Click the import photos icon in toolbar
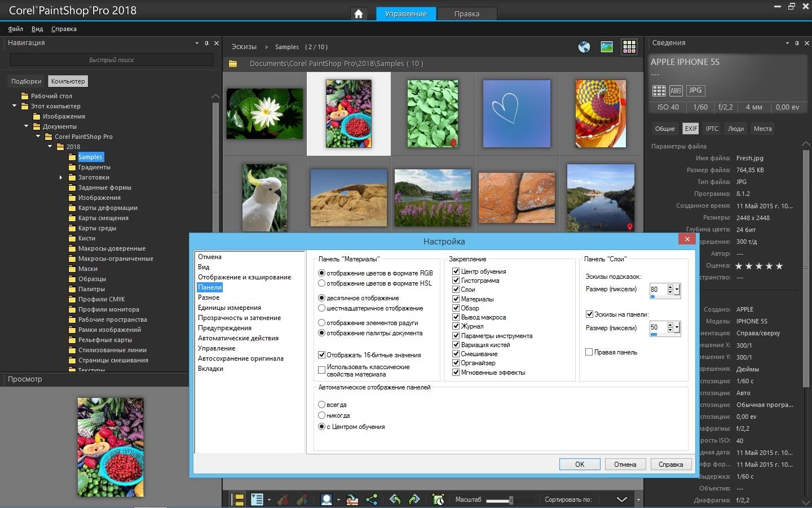The width and height of the screenshot is (812, 508). [x=352, y=500]
